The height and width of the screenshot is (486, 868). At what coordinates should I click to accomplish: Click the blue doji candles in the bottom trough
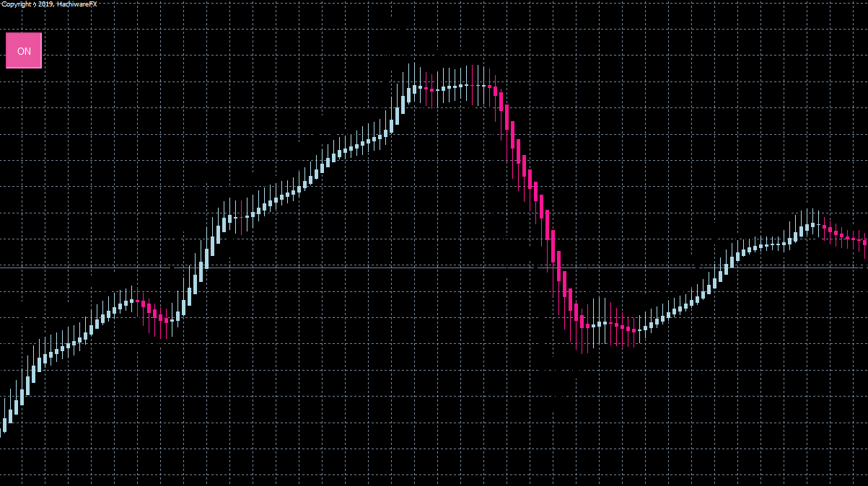point(597,325)
